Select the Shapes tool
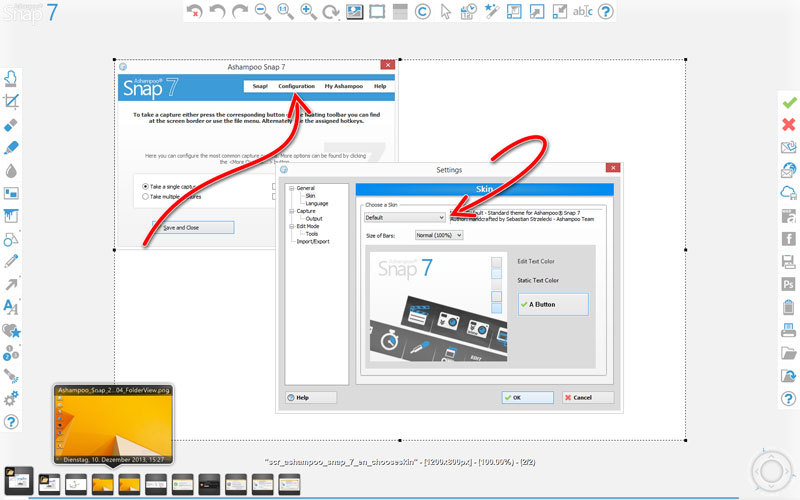 11,239
